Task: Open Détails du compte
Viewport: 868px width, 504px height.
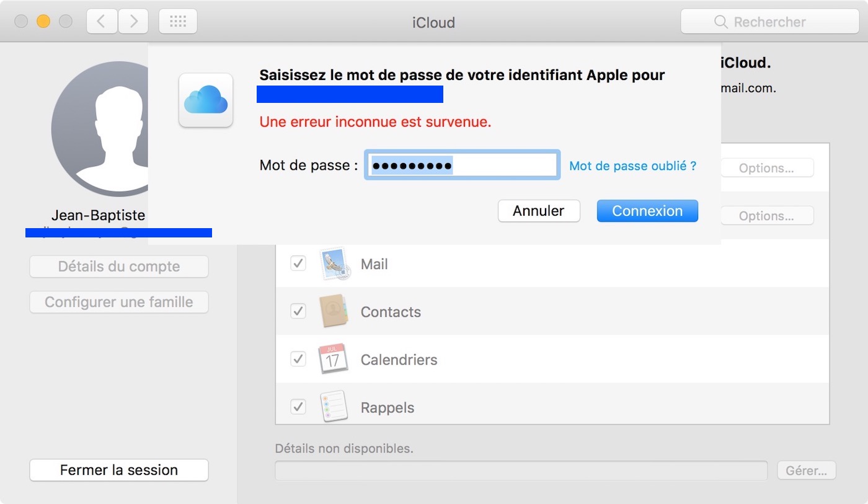Action: (x=119, y=267)
